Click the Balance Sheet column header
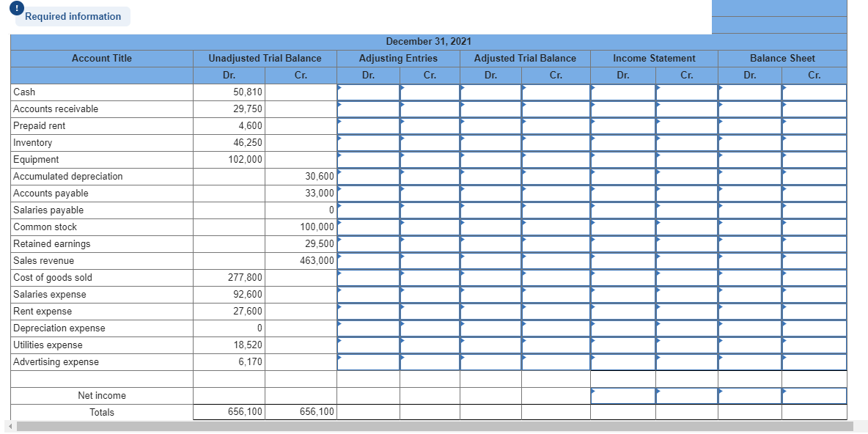Viewport: 868px width, 434px height. (x=781, y=58)
